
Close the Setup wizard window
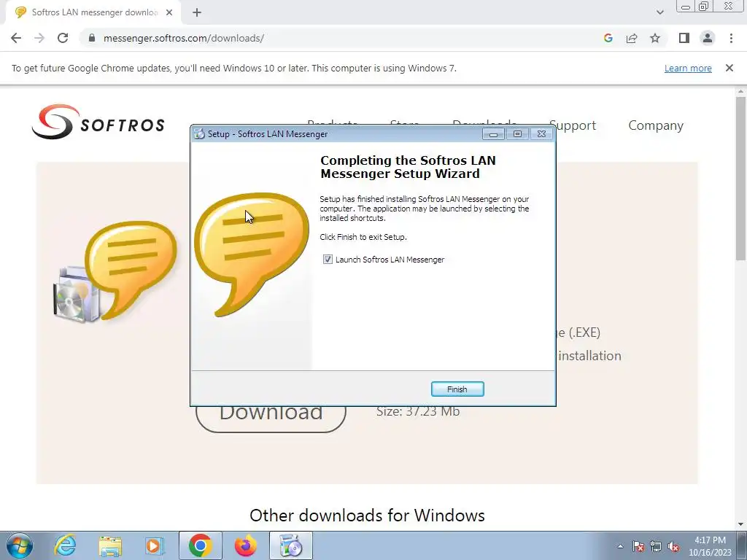click(x=541, y=134)
